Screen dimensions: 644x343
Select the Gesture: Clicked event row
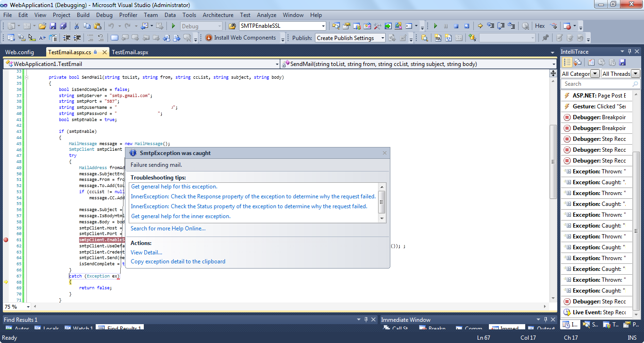coord(596,106)
